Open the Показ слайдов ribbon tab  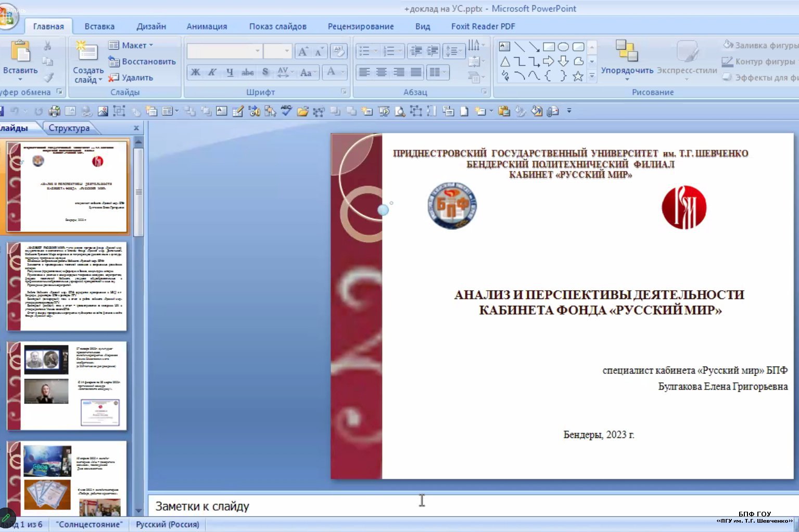pyautogui.click(x=277, y=27)
